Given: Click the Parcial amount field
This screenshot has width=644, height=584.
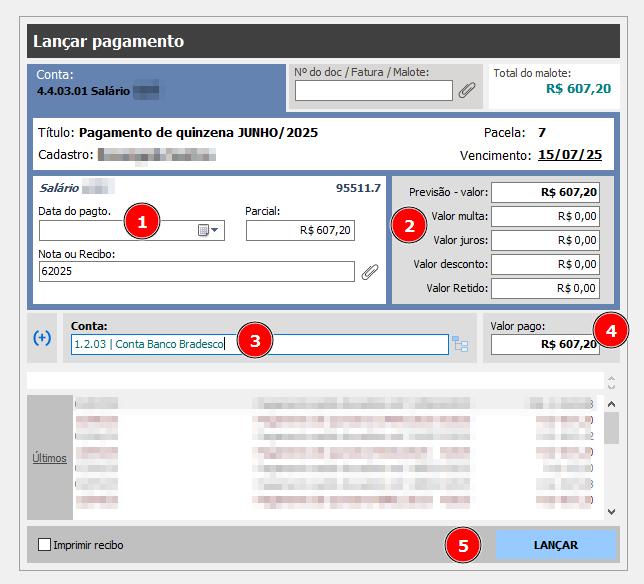Looking at the screenshot, I should pos(300,231).
